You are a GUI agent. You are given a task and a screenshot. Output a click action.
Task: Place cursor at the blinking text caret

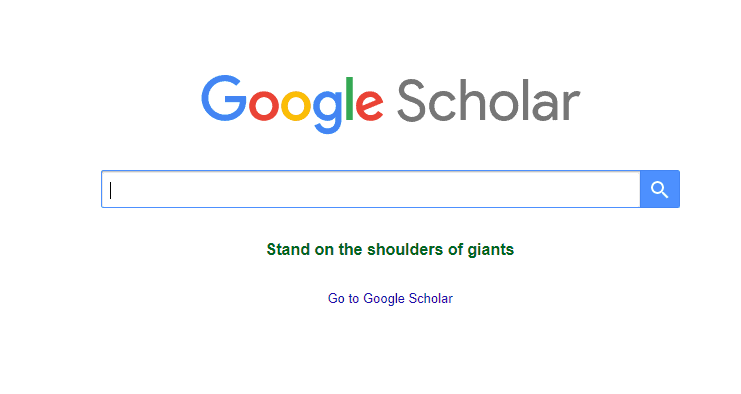(x=111, y=190)
